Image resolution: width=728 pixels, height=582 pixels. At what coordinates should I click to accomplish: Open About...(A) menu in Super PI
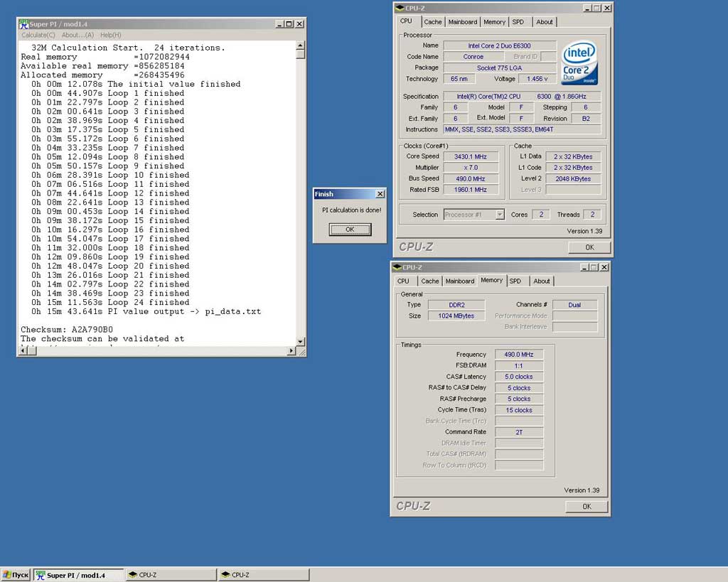pyautogui.click(x=77, y=35)
